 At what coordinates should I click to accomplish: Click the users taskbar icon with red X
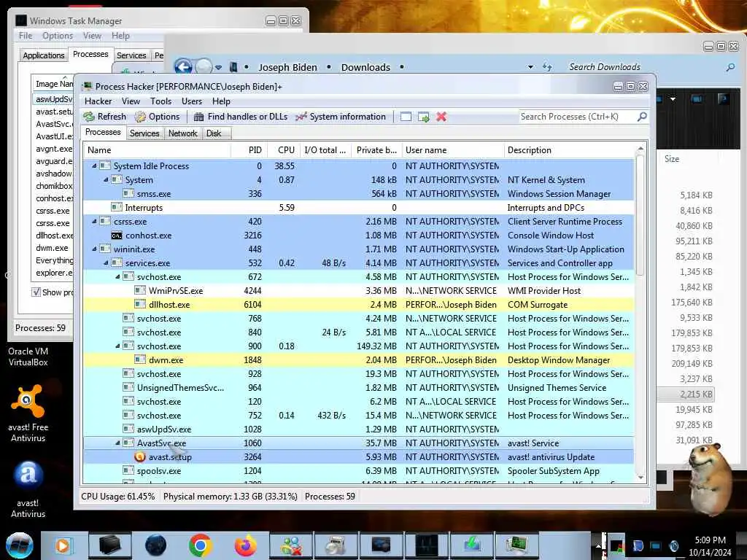(x=291, y=545)
